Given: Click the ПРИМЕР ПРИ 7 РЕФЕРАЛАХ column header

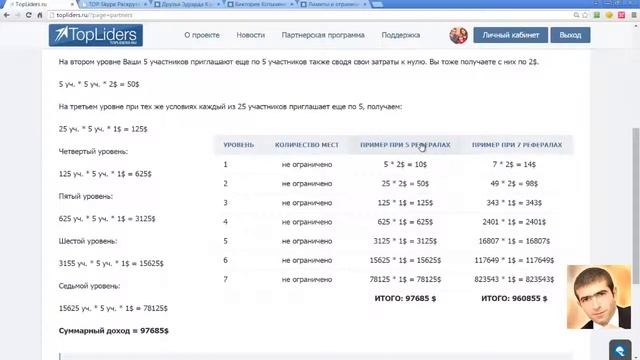Looking at the screenshot, I should point(517,145).
